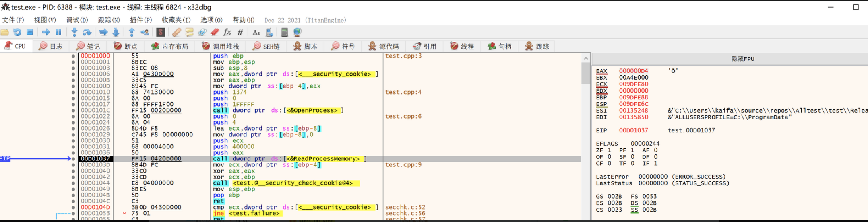Open the Scylla plugin icon
Viewport: 868px width, 222px height.
tap(161, 32)
